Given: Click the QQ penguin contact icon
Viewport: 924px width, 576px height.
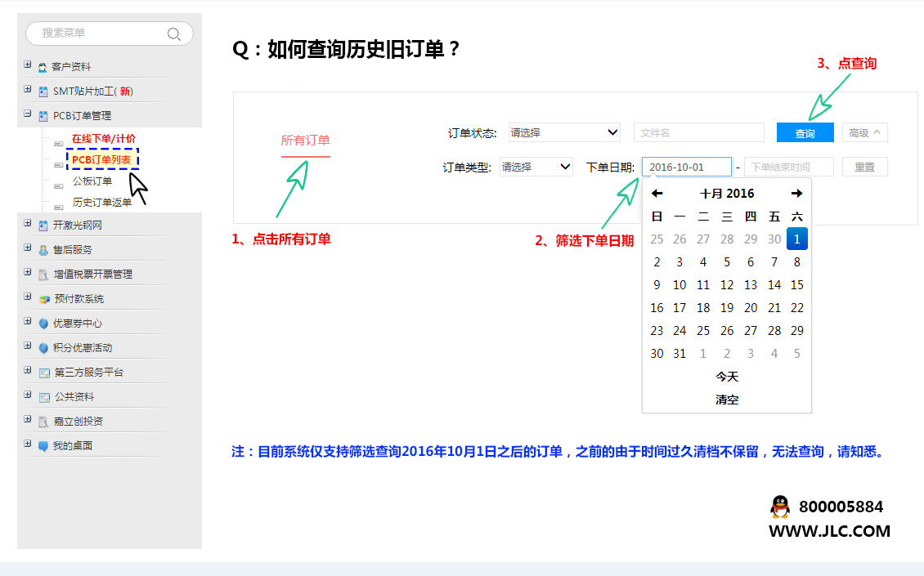Looking at the screenshot, I should point(779,507).
